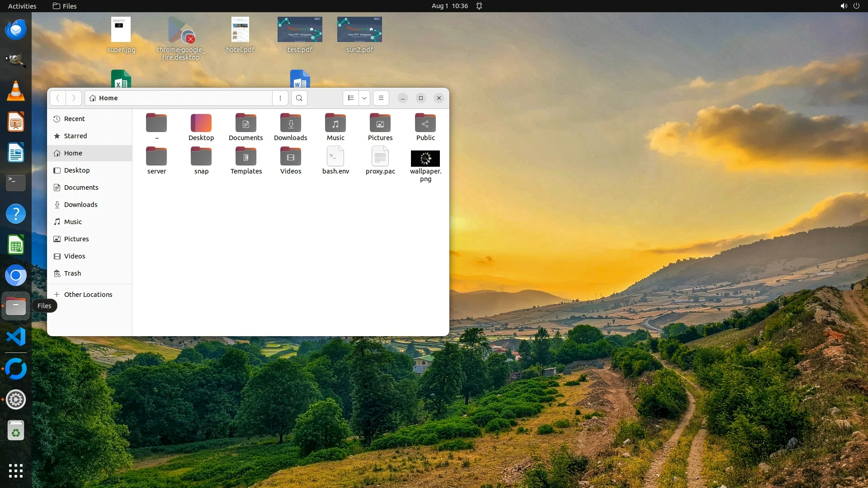The width and height of the screenshot is (868, 488).
Task: Open the Downloads folder icon
Action: 290,123
